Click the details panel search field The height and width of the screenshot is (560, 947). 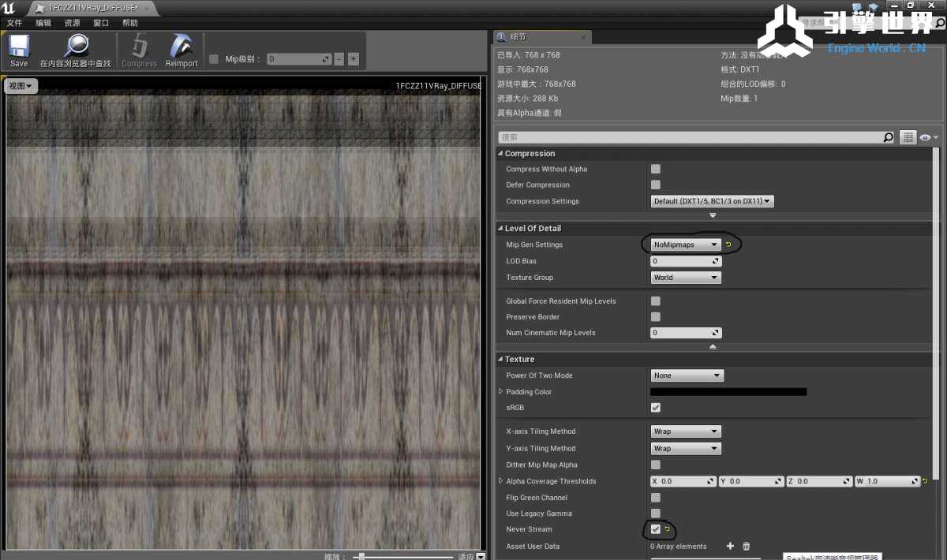(690, 137)
